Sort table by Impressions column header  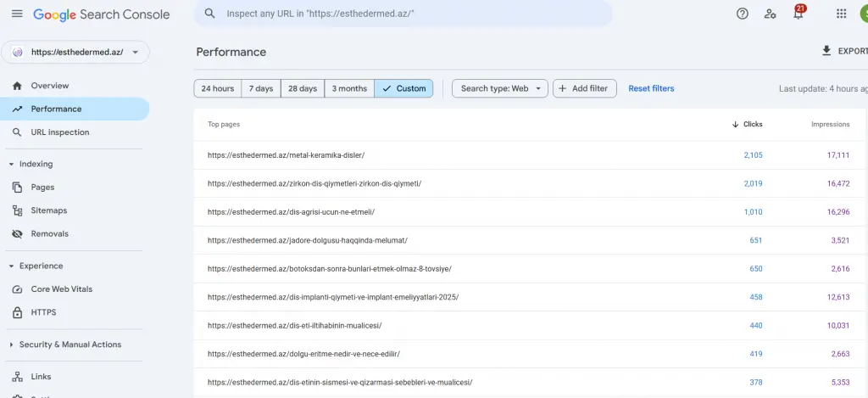tap(831, 124)
